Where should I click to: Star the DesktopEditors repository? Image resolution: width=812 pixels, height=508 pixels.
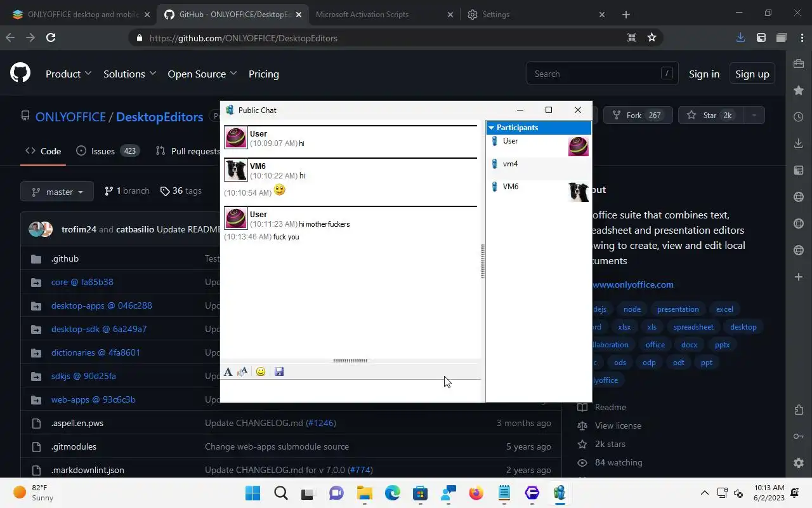coord(711,115)
